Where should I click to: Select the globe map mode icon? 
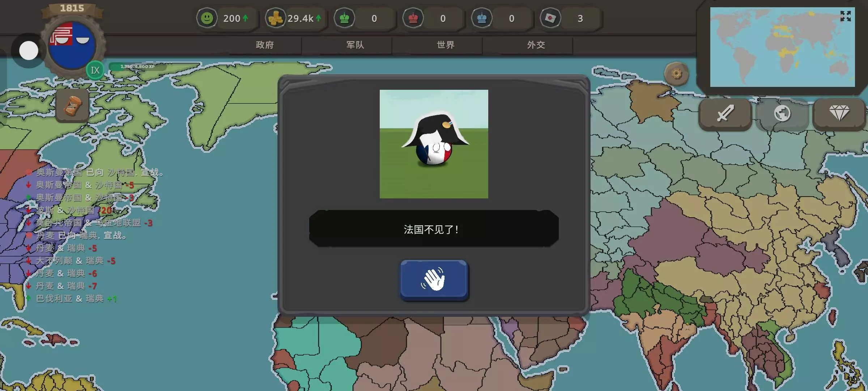pos(782,114)
